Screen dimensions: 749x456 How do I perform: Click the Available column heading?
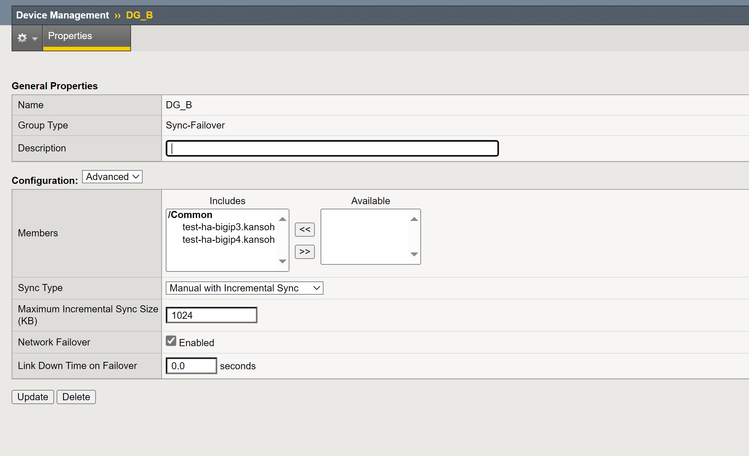pos(371,201)
